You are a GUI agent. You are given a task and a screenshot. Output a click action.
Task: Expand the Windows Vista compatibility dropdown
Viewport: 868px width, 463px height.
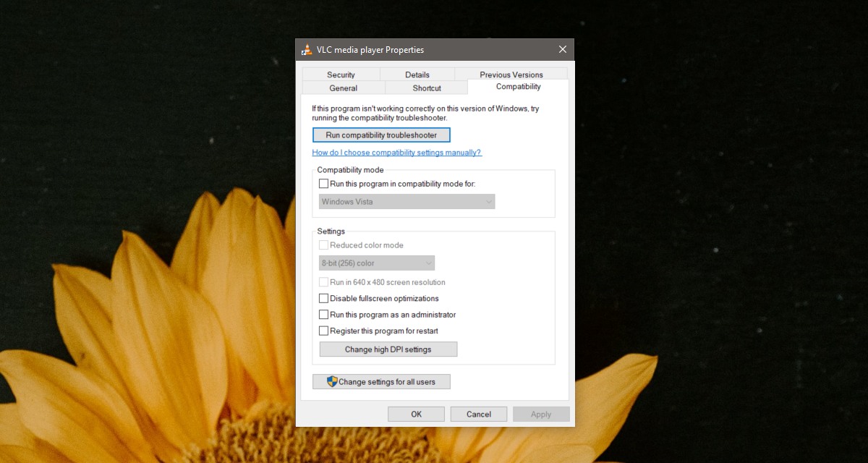[x=407, y=202]
